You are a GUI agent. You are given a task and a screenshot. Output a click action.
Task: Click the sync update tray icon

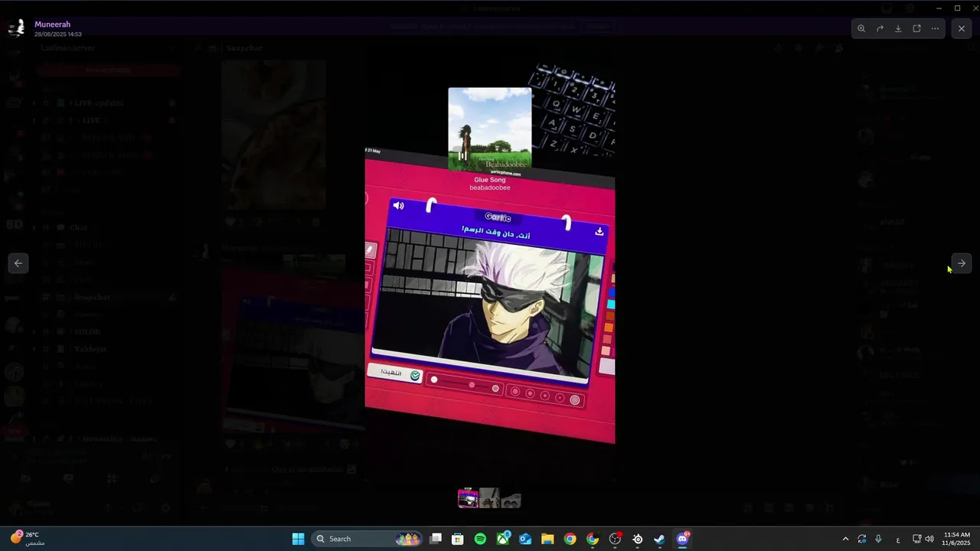point(862,539)
